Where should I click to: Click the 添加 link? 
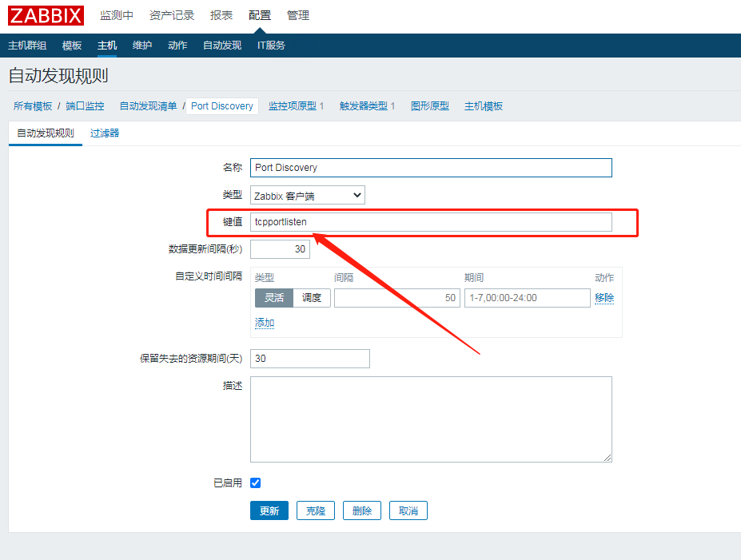point(265,323)
